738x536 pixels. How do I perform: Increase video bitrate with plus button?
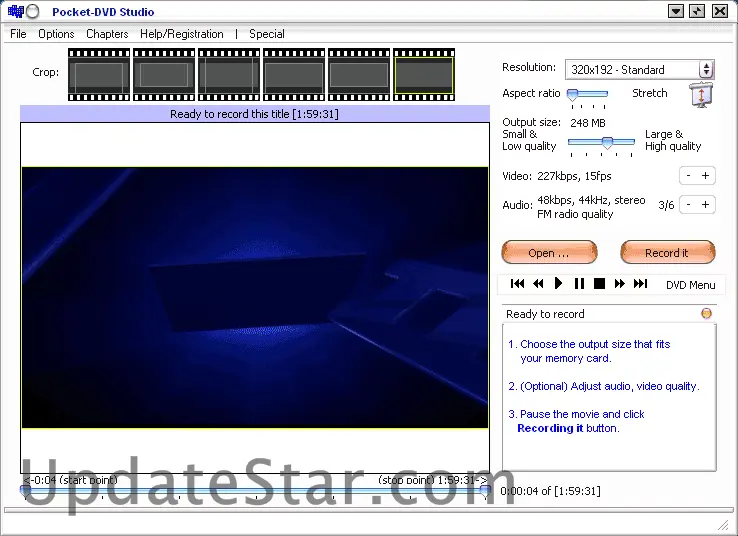pos(705,176)
